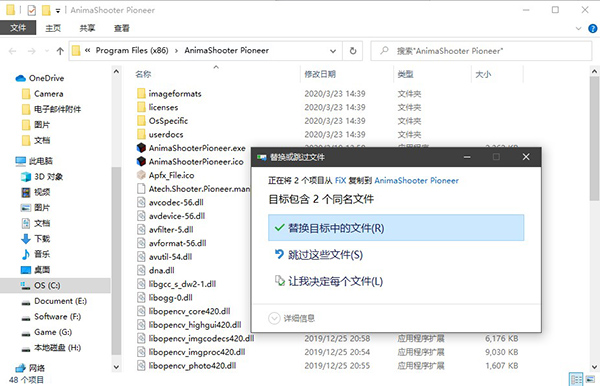
Task: Open 音乐 folder in navigation pane
Action: pos(36,254)
